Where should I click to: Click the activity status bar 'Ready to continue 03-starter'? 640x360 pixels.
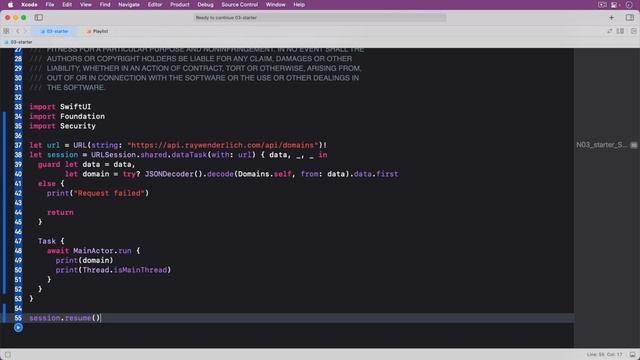coord(320,18)
